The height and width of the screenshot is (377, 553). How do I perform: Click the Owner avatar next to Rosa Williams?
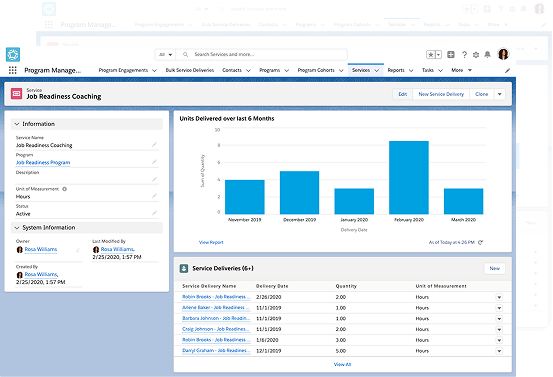coord(20,250)
